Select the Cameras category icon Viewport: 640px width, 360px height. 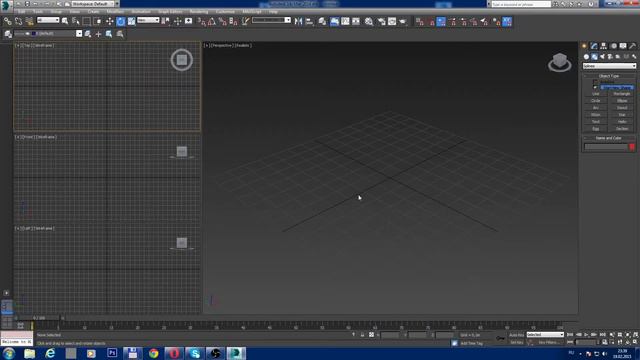(610, 56)
